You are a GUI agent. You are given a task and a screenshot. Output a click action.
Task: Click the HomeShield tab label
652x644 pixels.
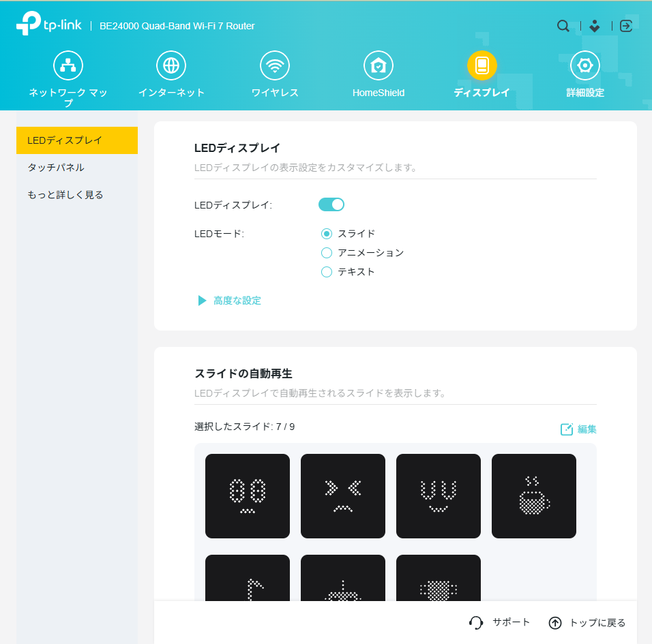coord(379,93)
